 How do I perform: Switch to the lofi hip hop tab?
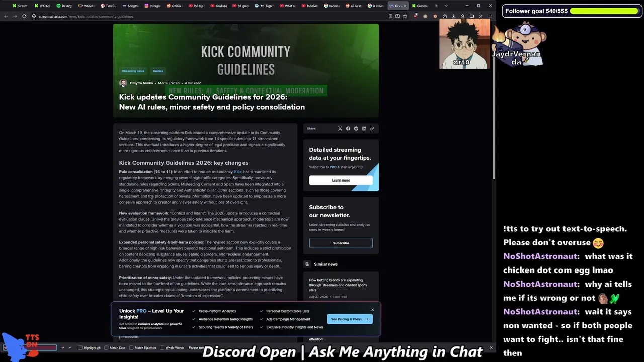[197, 6]
